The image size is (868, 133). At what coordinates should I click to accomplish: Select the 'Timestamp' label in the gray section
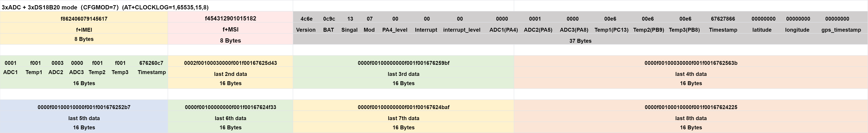pos(723,30)
